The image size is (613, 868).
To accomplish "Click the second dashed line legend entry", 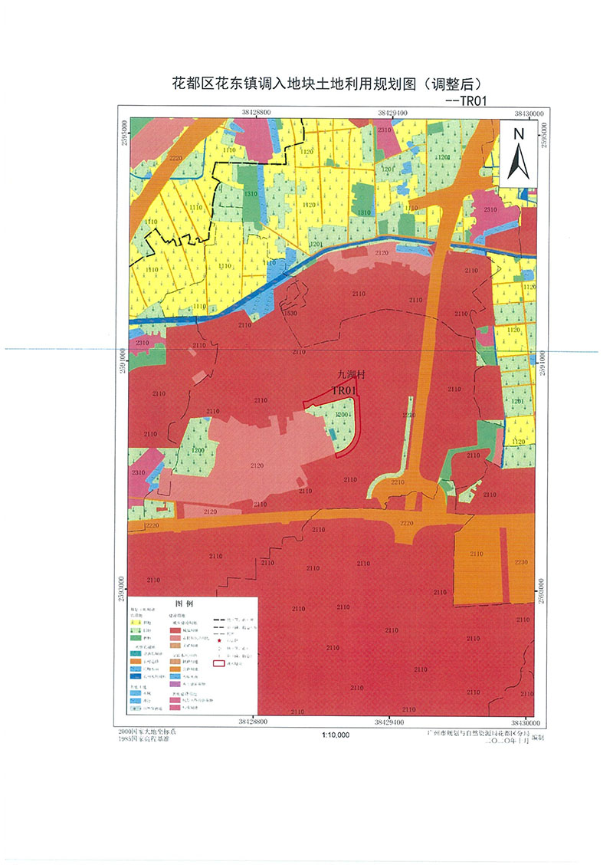I will pyautogui.click(x=218, y=627).
